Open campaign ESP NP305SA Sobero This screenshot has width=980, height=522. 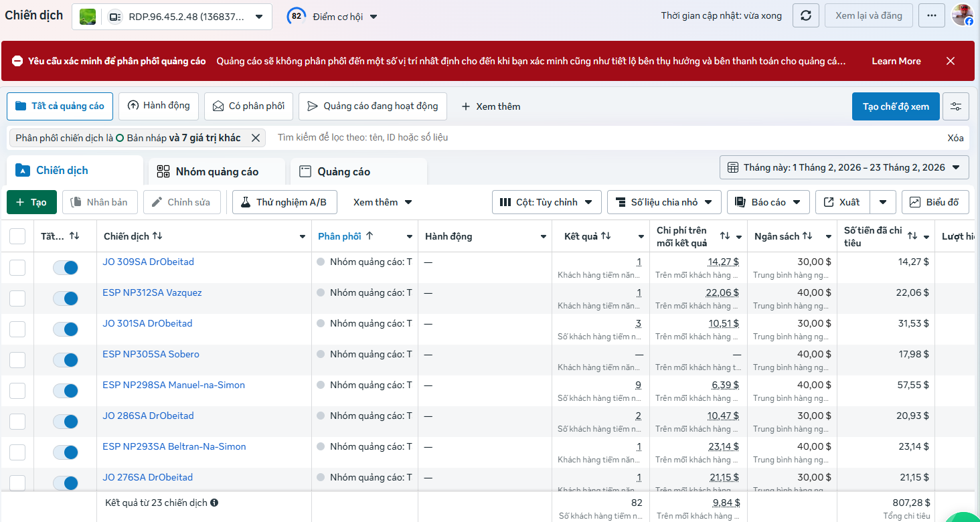[x=151, y=354]
